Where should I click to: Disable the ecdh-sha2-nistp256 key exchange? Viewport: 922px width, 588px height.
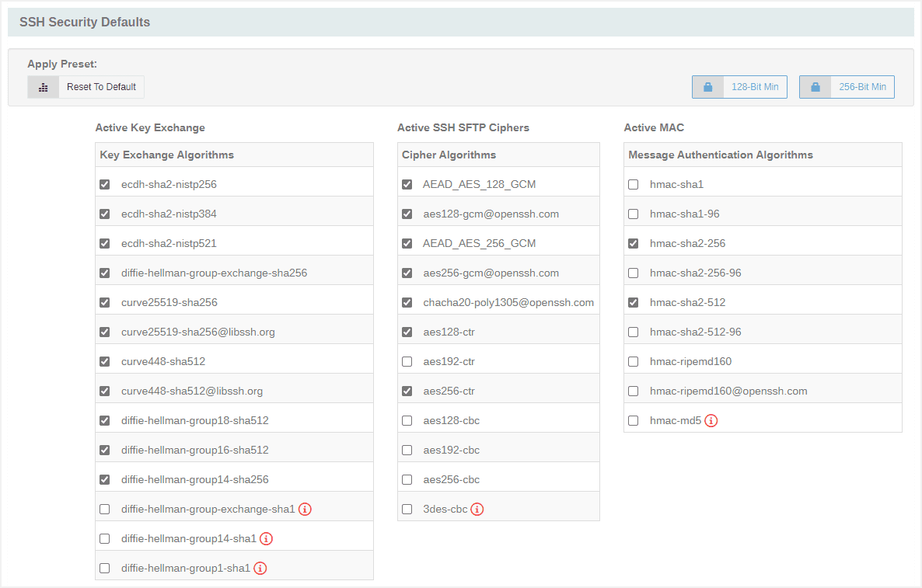(x=105, y=184)
